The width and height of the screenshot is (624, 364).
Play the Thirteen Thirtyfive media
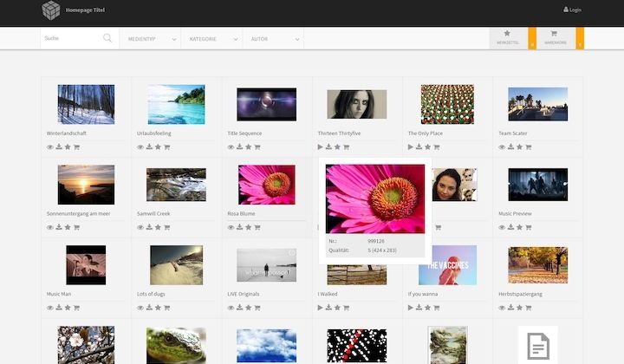tap(321, 147)
